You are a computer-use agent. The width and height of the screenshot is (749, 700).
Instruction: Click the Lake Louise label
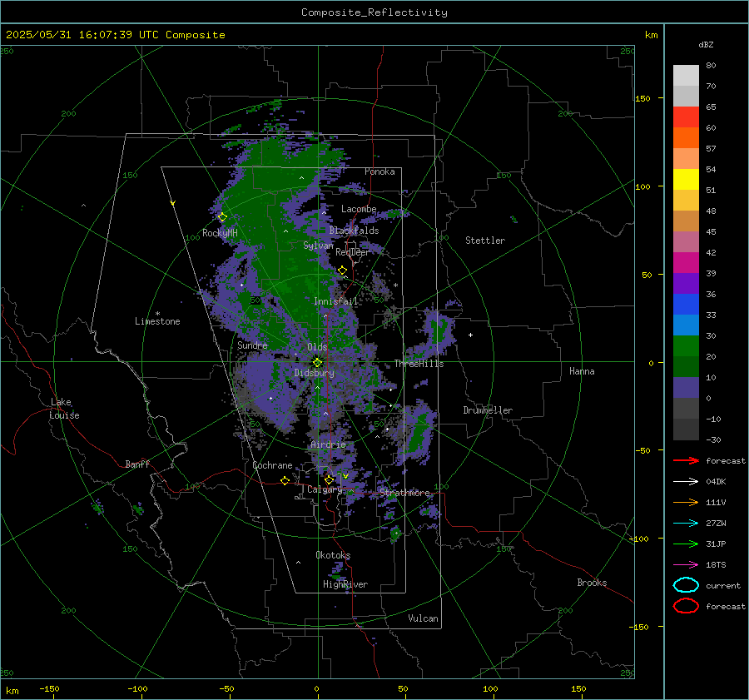(64, 409)
